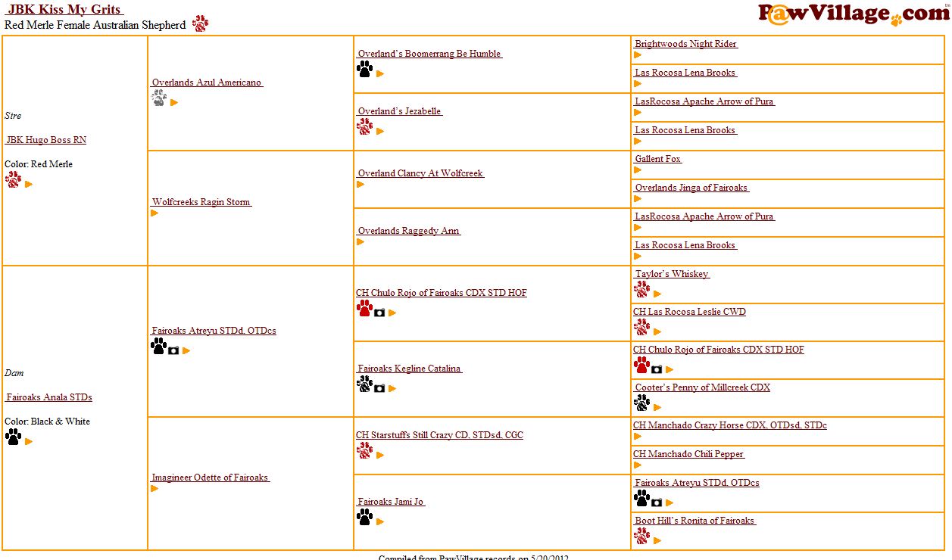Click merle paw under Cooter's Penny of Millcreek
Image resolution: width=952 pixels, height=560 pixels.
pos(641,403)
